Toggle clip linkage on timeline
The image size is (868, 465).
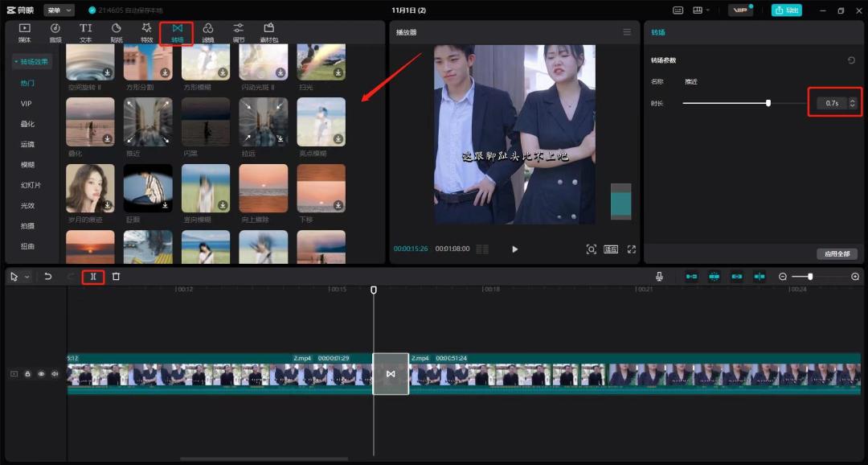pos(737,277)
